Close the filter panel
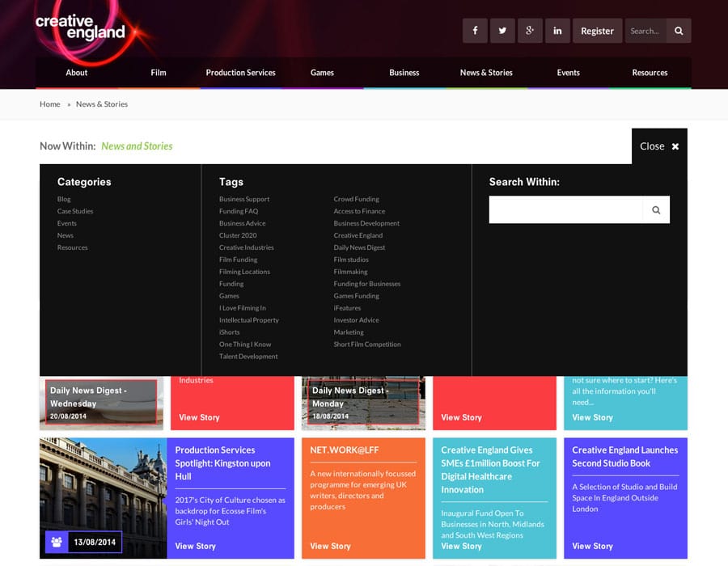The width and height of the screenshot is (728, 566). pos(659,146)
